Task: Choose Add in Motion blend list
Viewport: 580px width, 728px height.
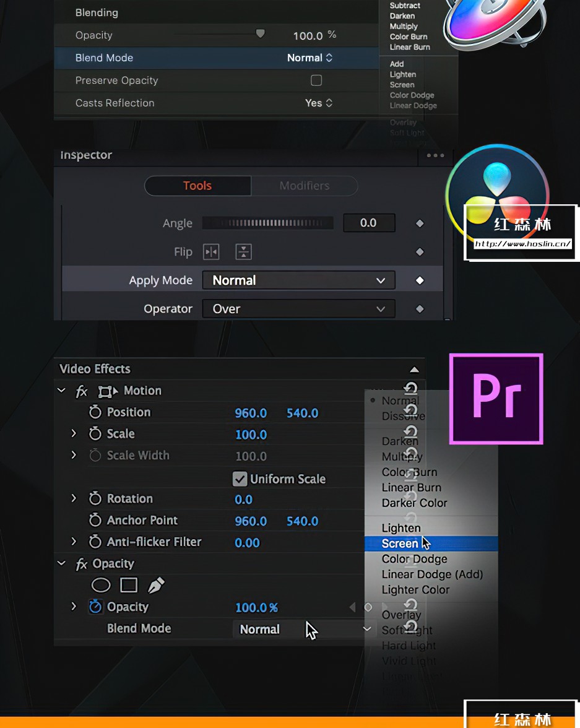Action: [x=397, y=64]
